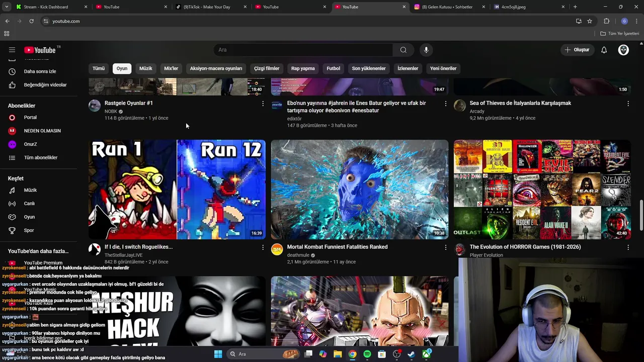Select the Çizgi filmler chip
Viewport: 644px width, 362px height.
tap(267, 68)
